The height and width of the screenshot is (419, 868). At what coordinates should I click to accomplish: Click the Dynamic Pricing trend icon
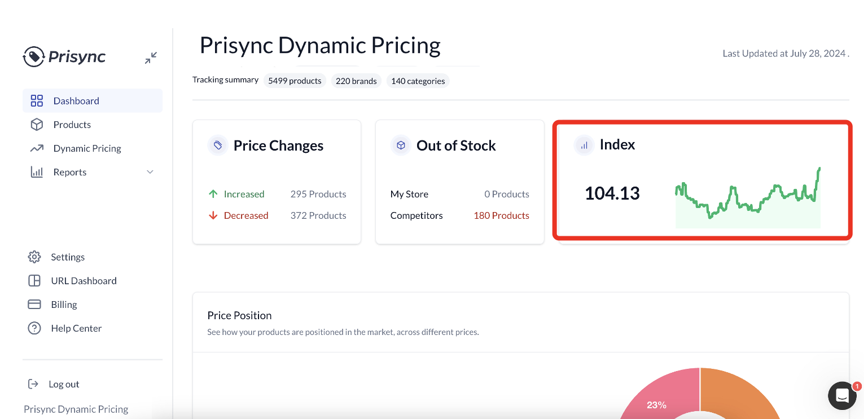tap(37, 148)
